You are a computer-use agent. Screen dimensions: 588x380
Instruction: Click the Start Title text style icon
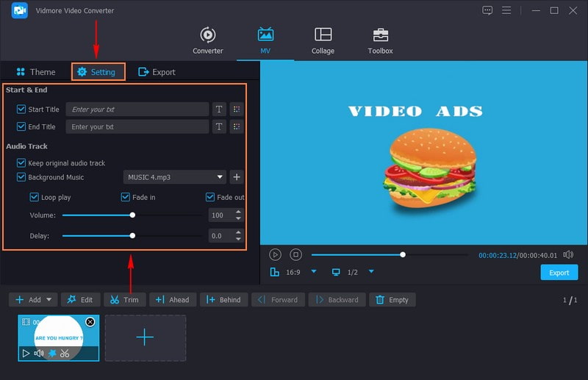point(218,110)
